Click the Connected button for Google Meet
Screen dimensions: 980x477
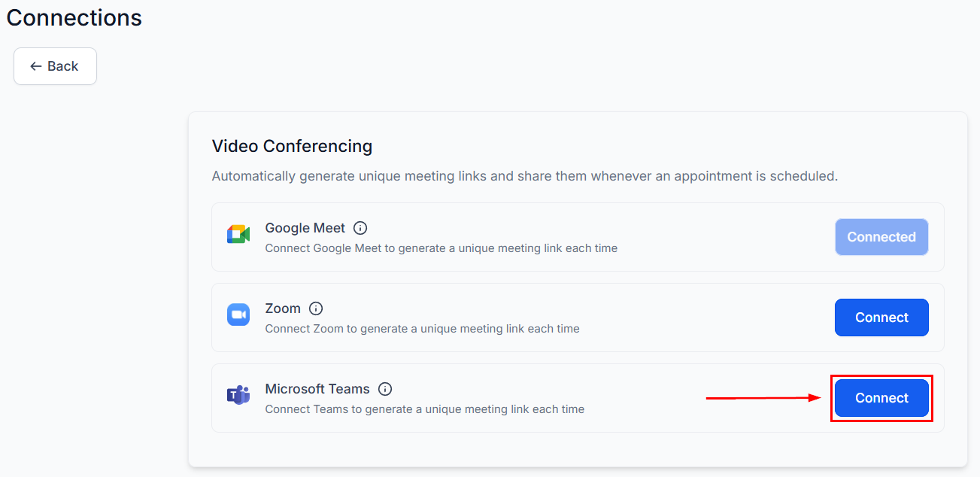coord(881,237)
